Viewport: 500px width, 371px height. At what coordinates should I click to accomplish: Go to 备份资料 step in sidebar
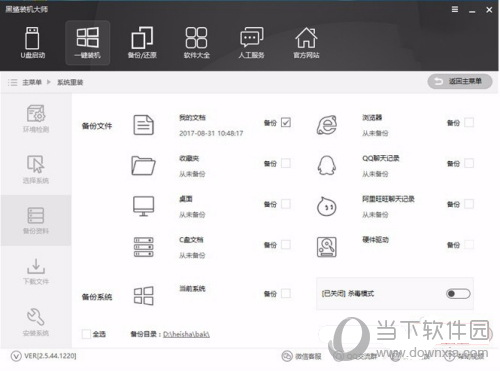(x=36, y=220)
